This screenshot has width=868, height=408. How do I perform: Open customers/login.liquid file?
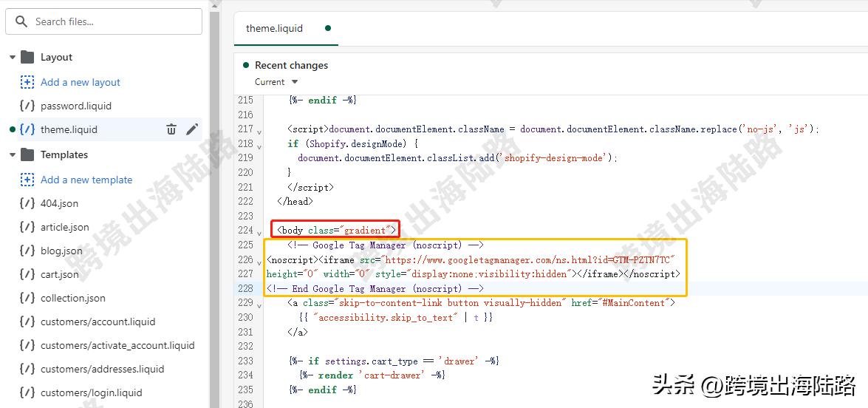pos(92,393)
